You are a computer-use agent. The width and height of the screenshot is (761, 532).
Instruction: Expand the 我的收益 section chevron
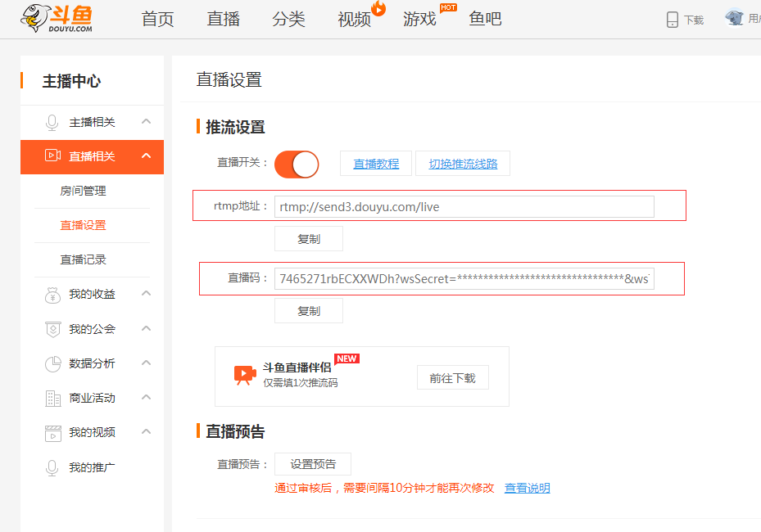(x=147, y=294)
